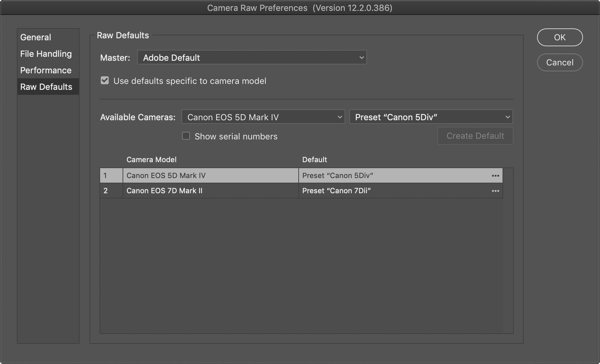Open the File Handling section
600x364 pixels.
pyautogui.click(x=46, y=54)
